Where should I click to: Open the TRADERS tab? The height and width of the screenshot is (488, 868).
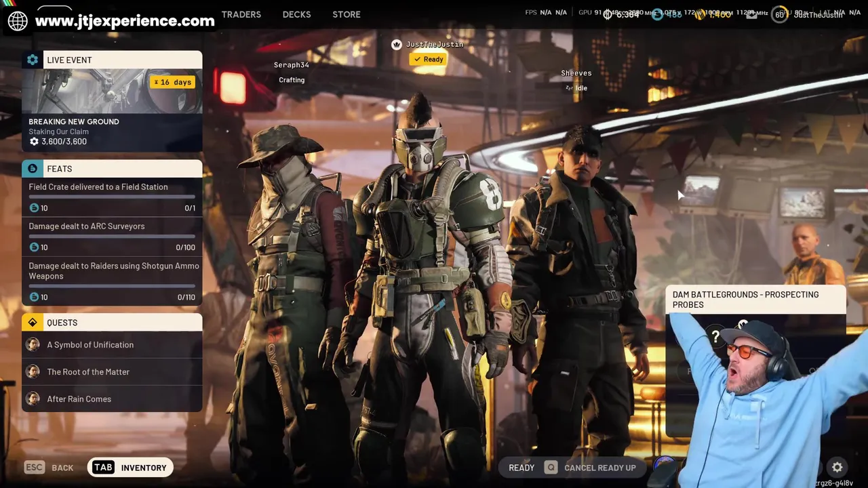tap(241, 14)
